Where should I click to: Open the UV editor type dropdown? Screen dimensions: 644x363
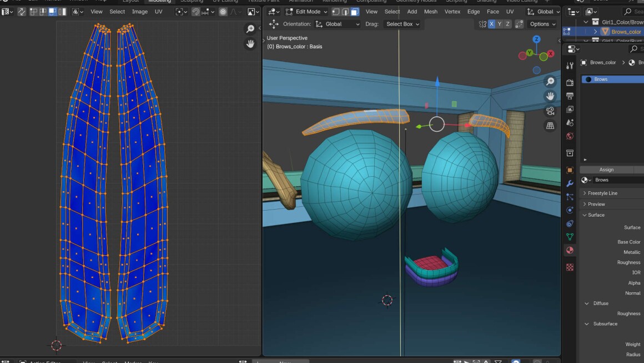pos(7,12)
